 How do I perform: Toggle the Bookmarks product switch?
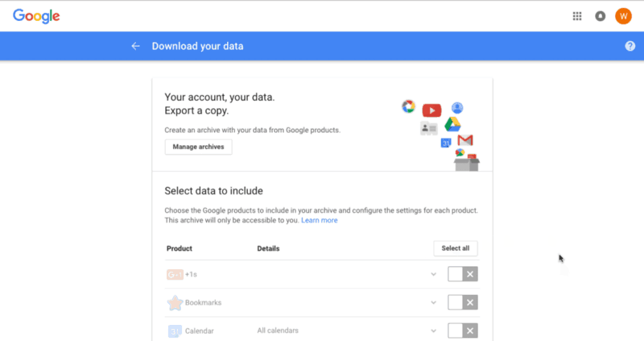pos(462,302)
